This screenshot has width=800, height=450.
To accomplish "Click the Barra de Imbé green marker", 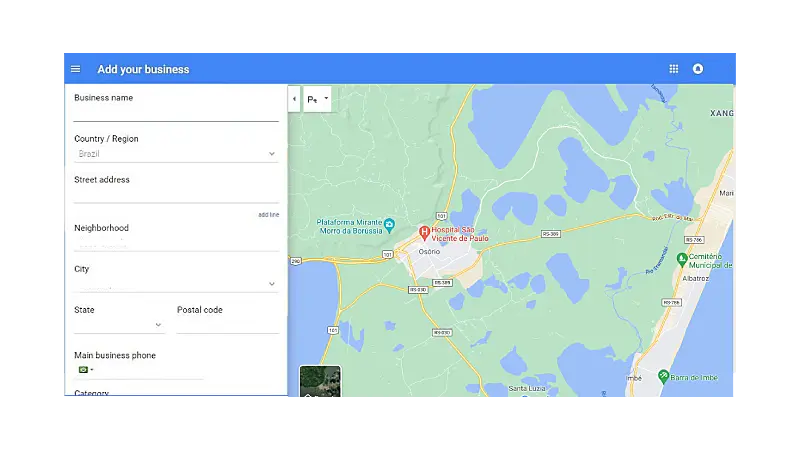I will point(663,377).
